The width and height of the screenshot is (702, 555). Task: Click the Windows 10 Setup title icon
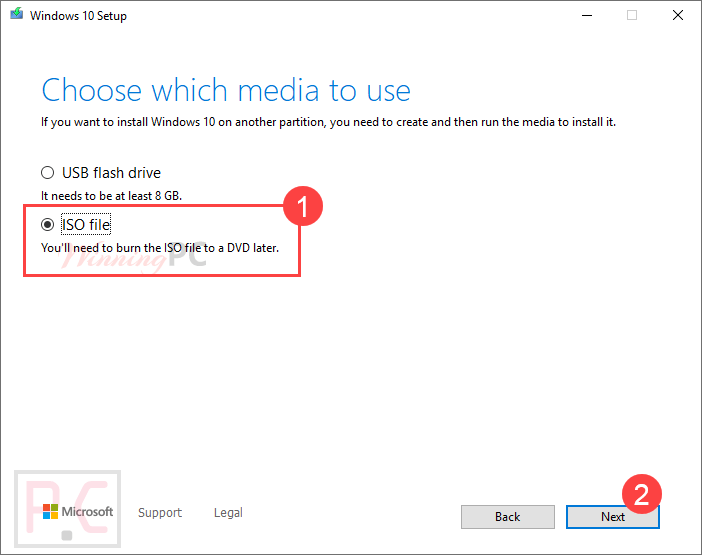17,14
